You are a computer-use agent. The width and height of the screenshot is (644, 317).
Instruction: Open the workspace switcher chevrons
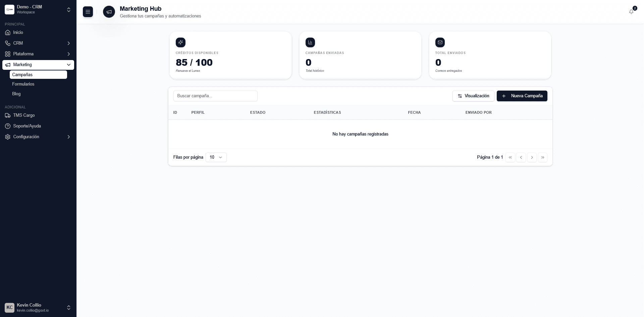(x=69, y=10)
